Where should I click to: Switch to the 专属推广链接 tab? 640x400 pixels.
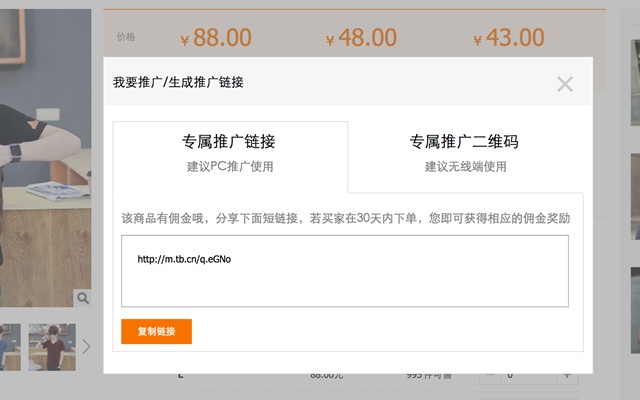[x=229, y=152]
